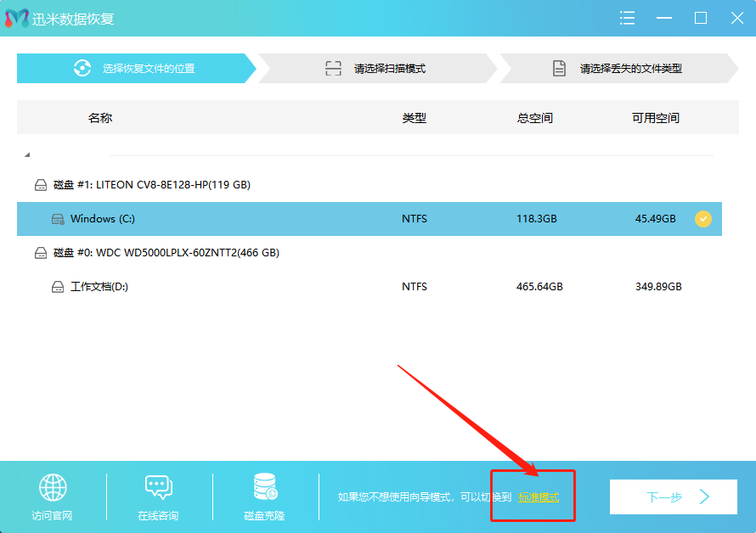
Task: Open the title bar menu list icon
Action: coord(627,18)
